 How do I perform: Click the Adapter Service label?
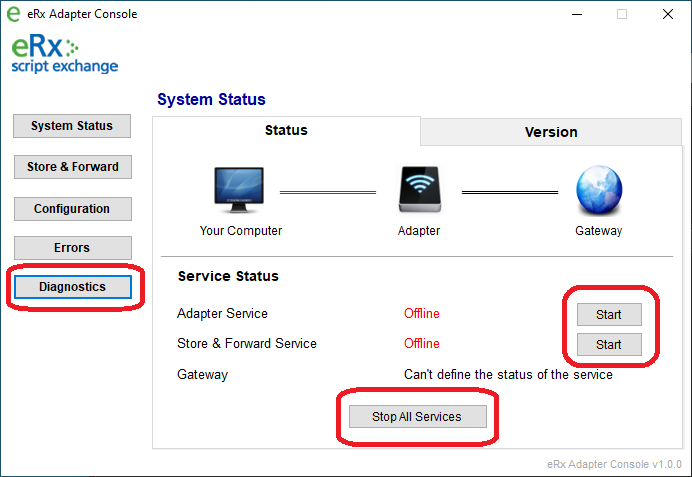coord(222,314)
